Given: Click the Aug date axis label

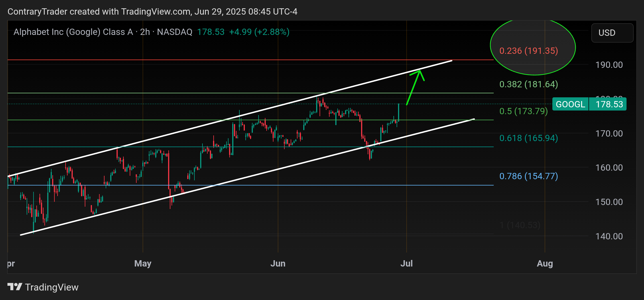Looking at the screenshot, I should [x=545, y=263].
